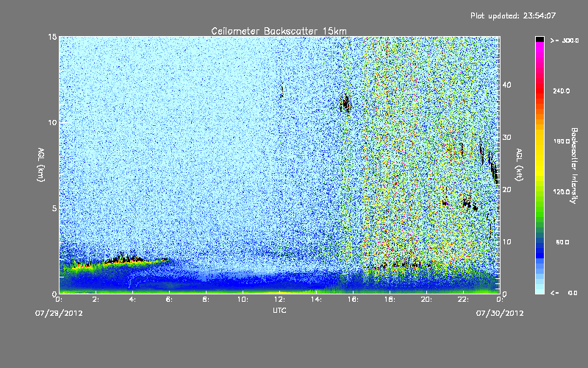Click the right AGL (kft) axis label

[x=519, y=164]
